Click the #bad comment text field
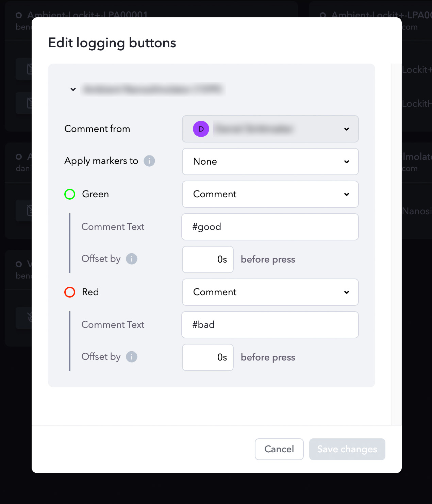This screenshot has width=432, height=504. coord(270,325)
